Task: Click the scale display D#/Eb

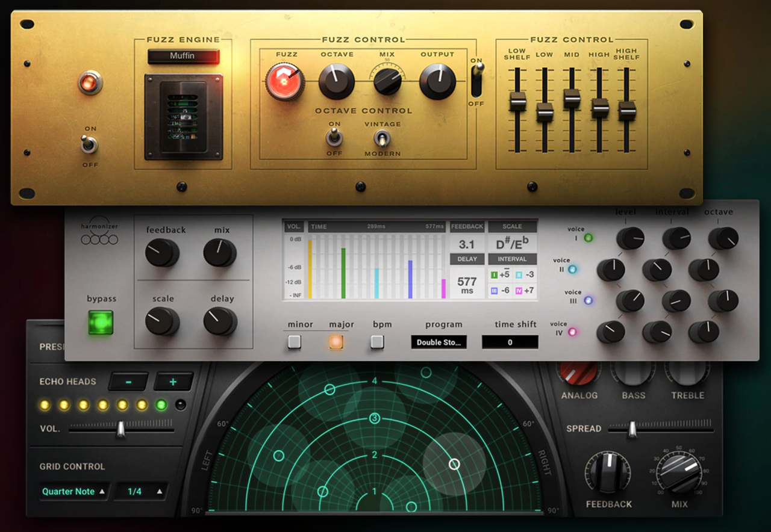Action: [512, 244]
